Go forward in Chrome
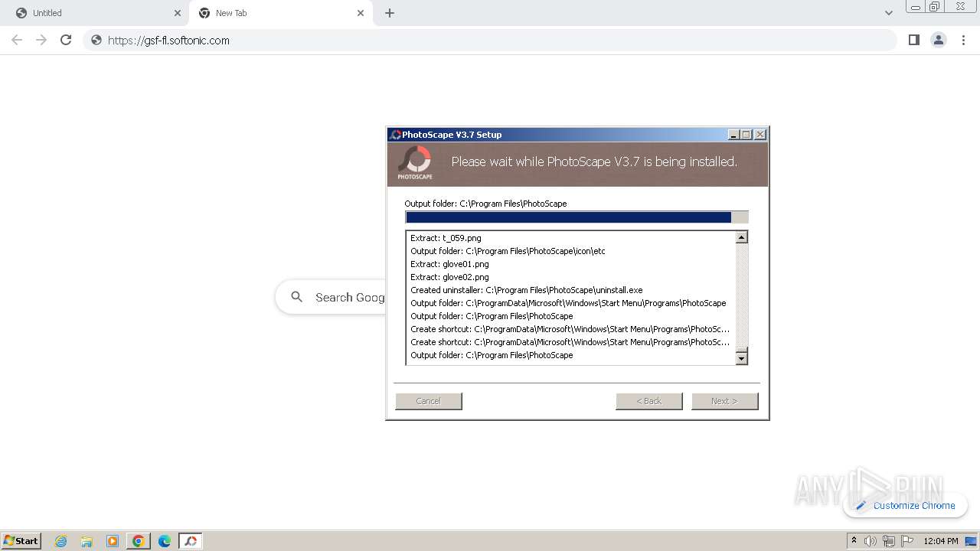The height and width of the screenshot is (551, 980). [x=41, y=40]
